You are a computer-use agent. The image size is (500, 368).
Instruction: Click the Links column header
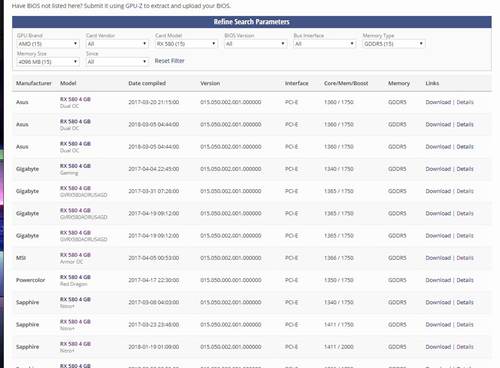pyautogui.click(x=432, y=83)
